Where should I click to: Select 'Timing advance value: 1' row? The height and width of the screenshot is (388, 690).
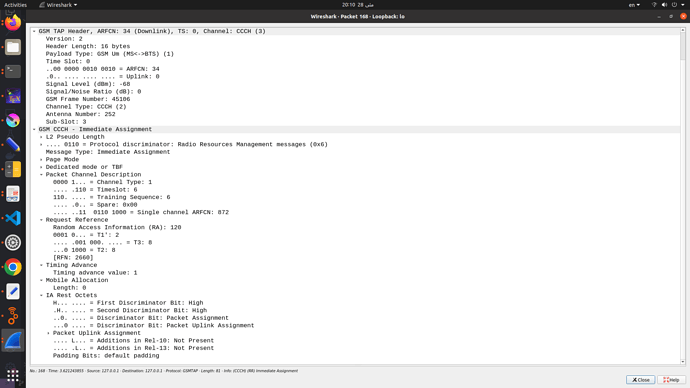(355, 273)
